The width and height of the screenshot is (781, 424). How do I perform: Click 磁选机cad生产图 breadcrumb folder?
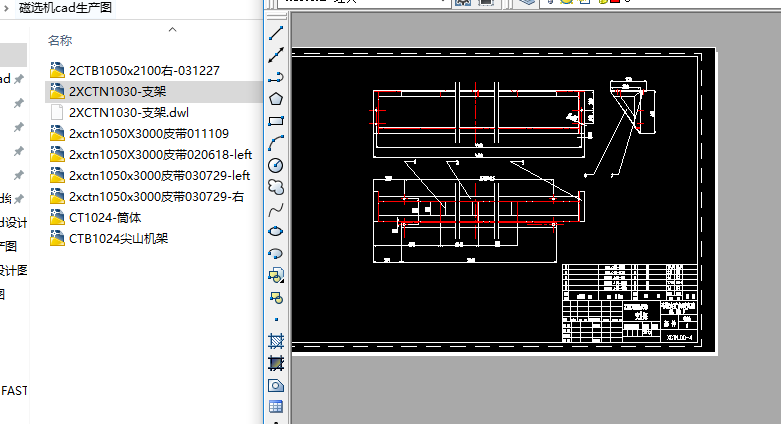pyautogui.click(x=65, y=7)
